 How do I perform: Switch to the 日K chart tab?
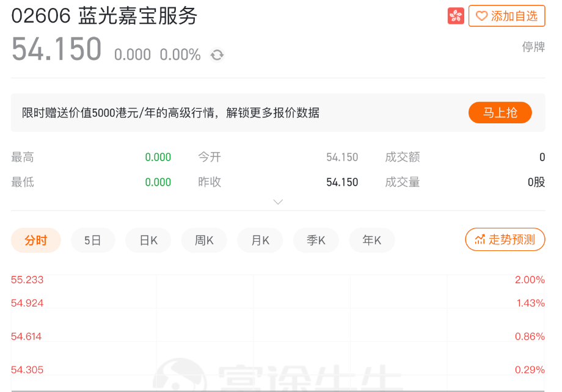tap(148, 240)
